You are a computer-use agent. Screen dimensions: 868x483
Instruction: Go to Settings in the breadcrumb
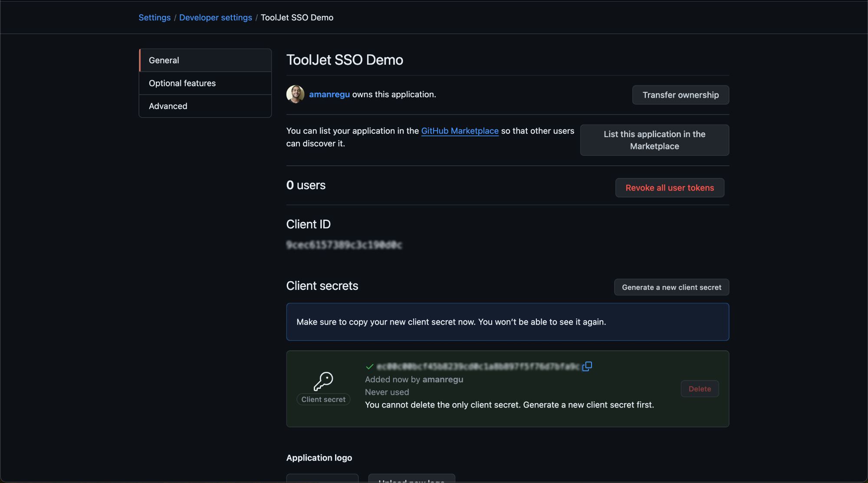coord(155,17)
